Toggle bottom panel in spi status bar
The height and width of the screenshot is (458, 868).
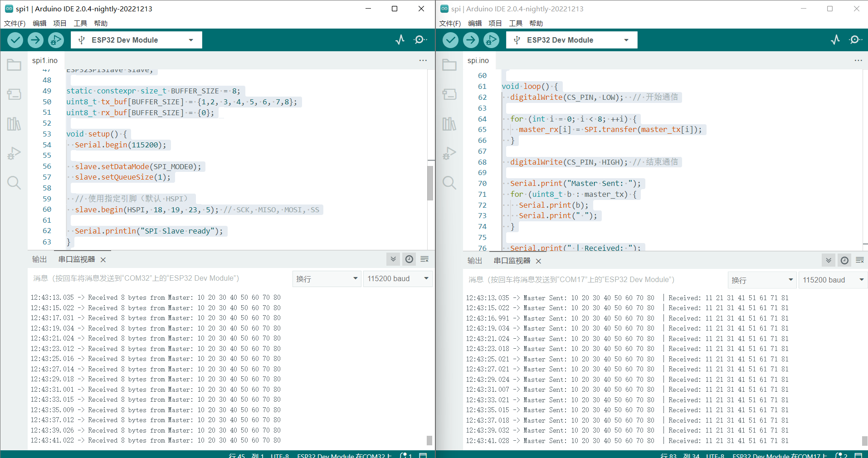pyautogui.click(x=858, y=455)
